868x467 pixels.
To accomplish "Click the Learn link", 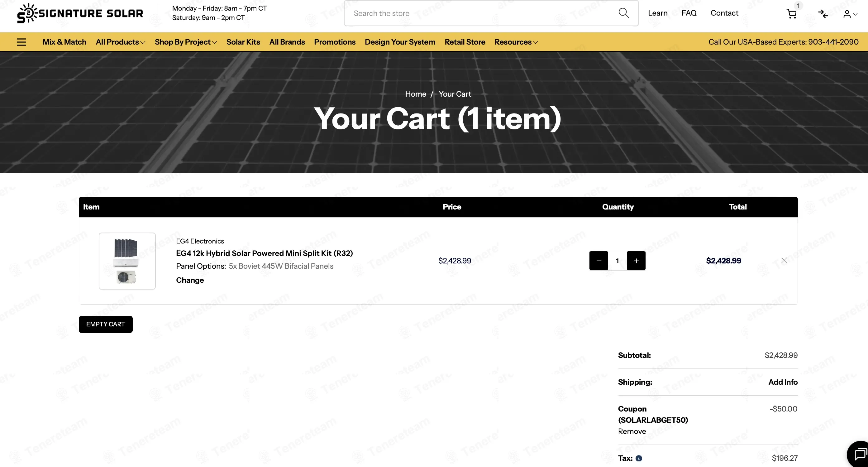I will point(657,13).
